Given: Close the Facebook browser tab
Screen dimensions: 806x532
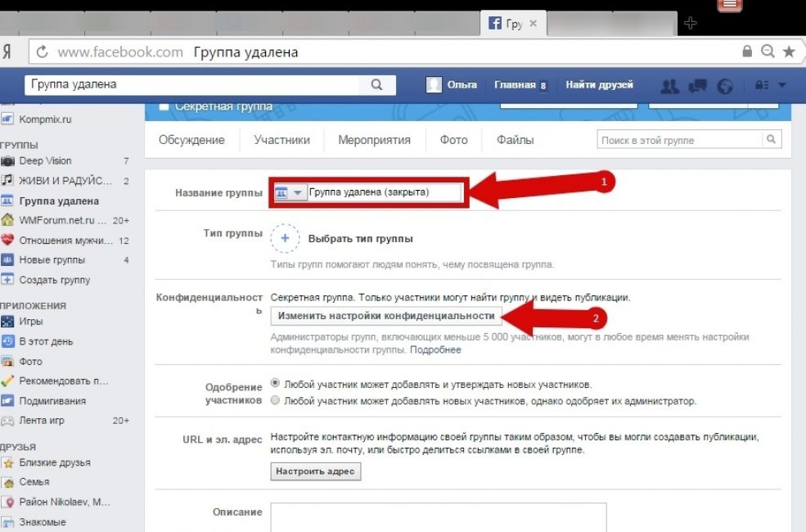Looking at the screenshot, I should [533, 23].
